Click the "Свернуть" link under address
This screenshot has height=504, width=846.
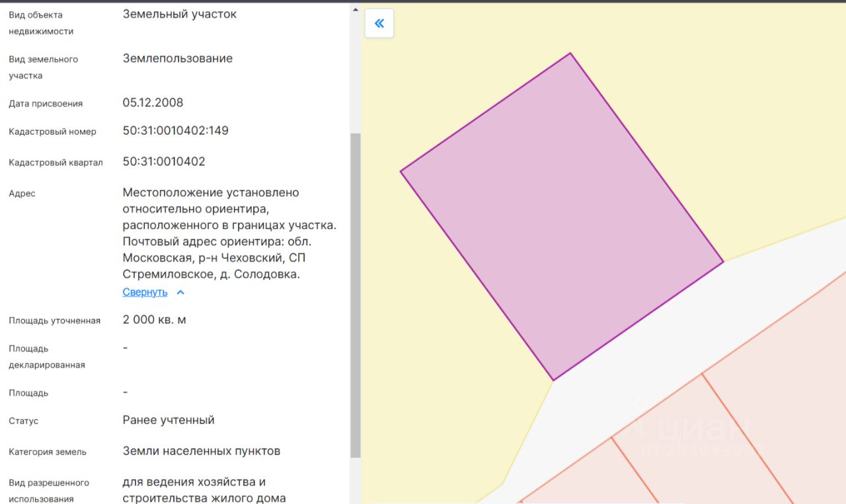145,292
